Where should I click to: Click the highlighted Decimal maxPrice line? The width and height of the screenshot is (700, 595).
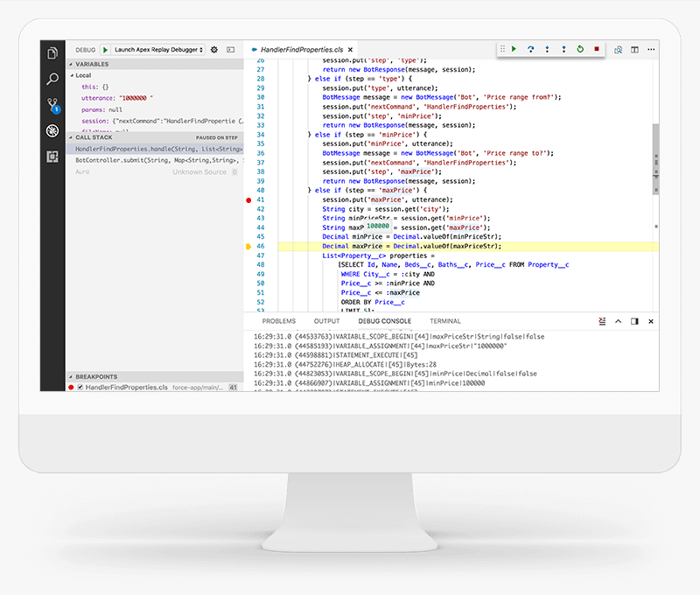(468, 247)
